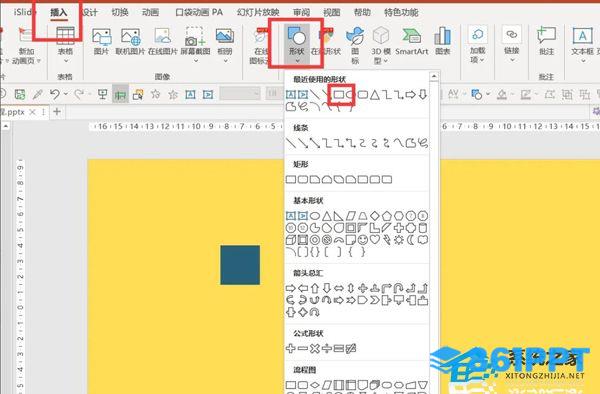
Task: Select the plus sign in 公式形状
Action: tap(290, 348)
